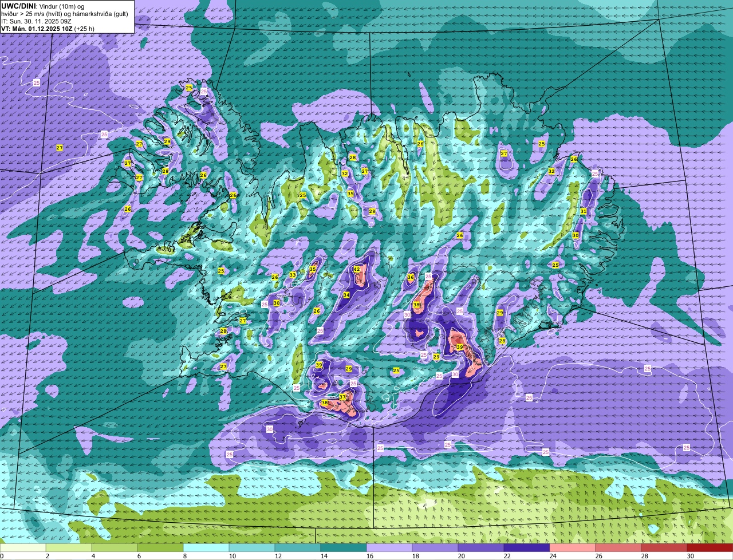Click the legend tick label 12
Screen dimensions: 733x560
(x=278, y=556)
